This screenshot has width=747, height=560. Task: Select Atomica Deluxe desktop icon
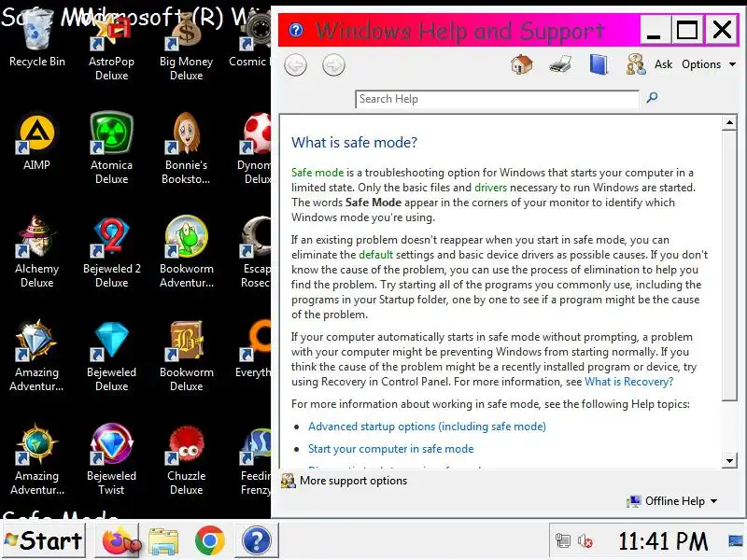(111, 148)
